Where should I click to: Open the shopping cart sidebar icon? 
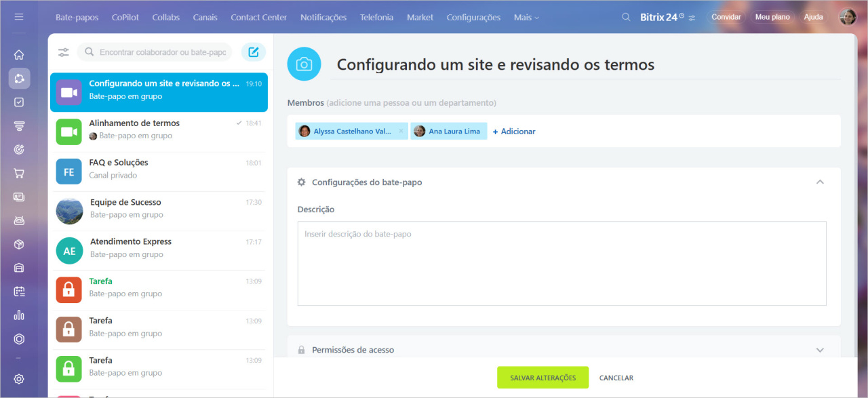19,174
